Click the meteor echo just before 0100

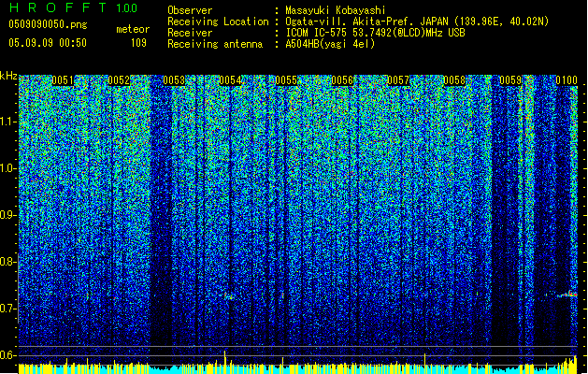point(566,295)
